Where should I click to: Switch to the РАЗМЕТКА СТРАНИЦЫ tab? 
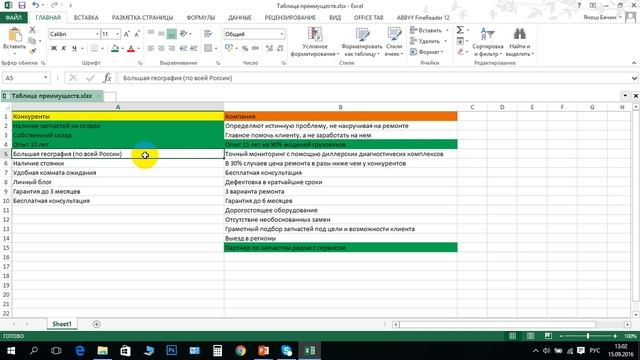(142, 18)
